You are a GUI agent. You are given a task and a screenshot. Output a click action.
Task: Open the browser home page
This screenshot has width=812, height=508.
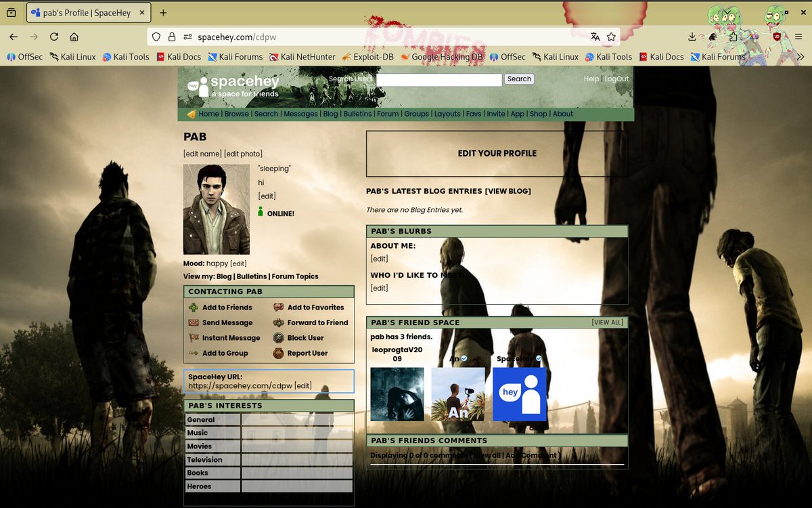(74, 37)
